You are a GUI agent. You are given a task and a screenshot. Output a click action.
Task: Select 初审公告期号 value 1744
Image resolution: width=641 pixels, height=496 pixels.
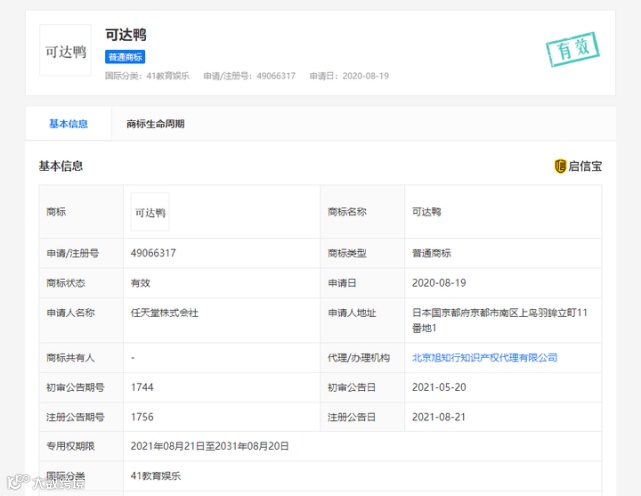[x=142, y=387]
